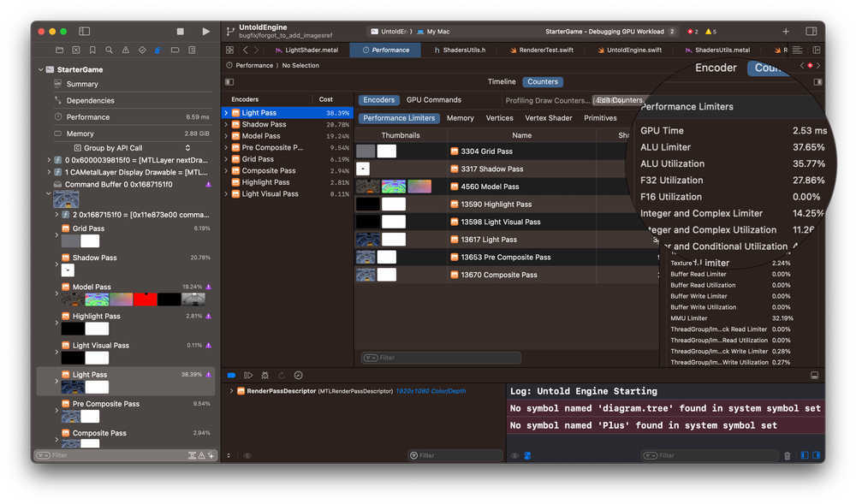Click continue program execution button
The image size is (856, 504).
click(248, 376)
